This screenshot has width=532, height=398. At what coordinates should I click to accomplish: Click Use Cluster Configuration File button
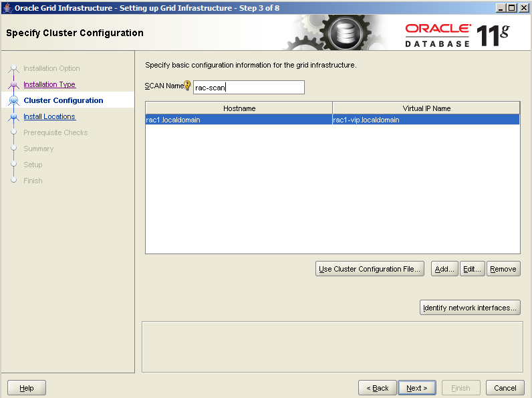tap(370, 269)
